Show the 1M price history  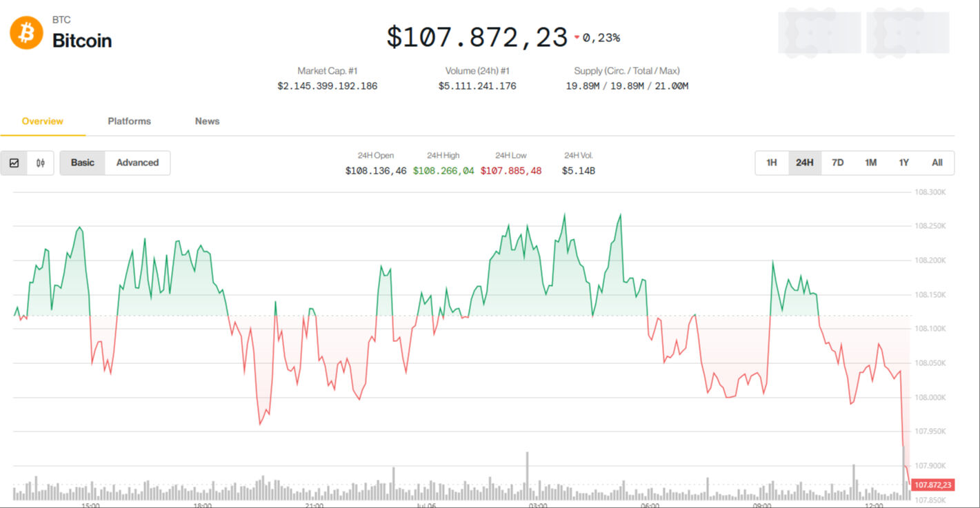coord(871,163)
